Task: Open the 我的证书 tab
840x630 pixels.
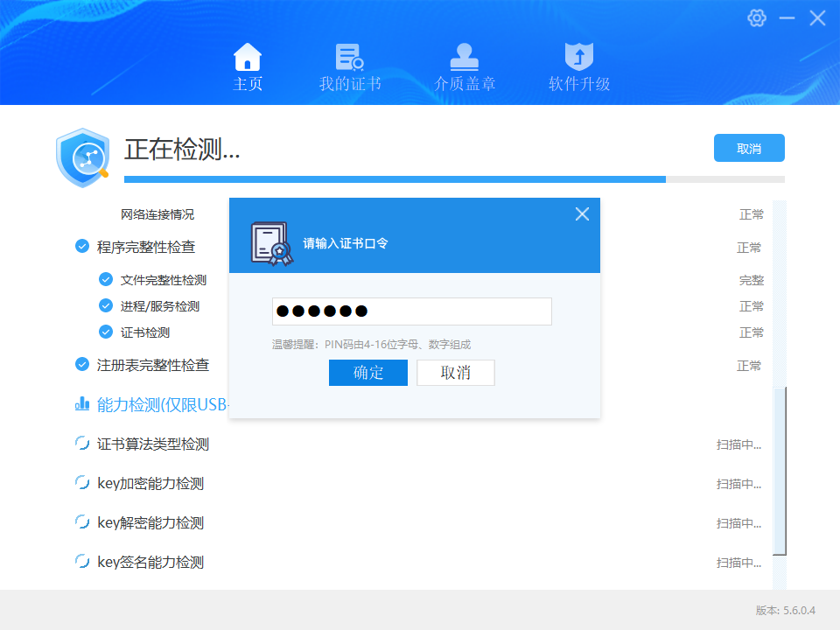Action: [x=350, y=67]
